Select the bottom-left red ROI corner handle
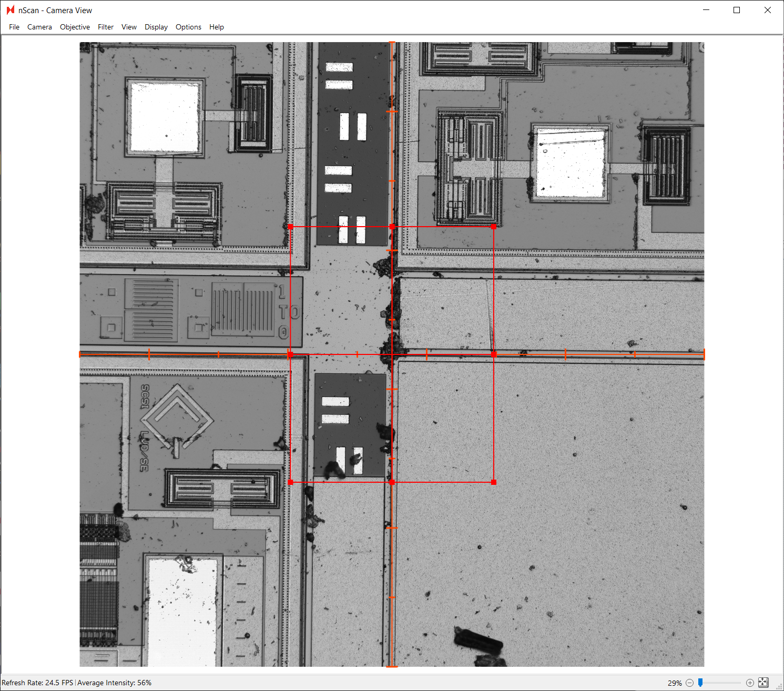The width and height of the screenshot is (784, 691). coord(291,482)
